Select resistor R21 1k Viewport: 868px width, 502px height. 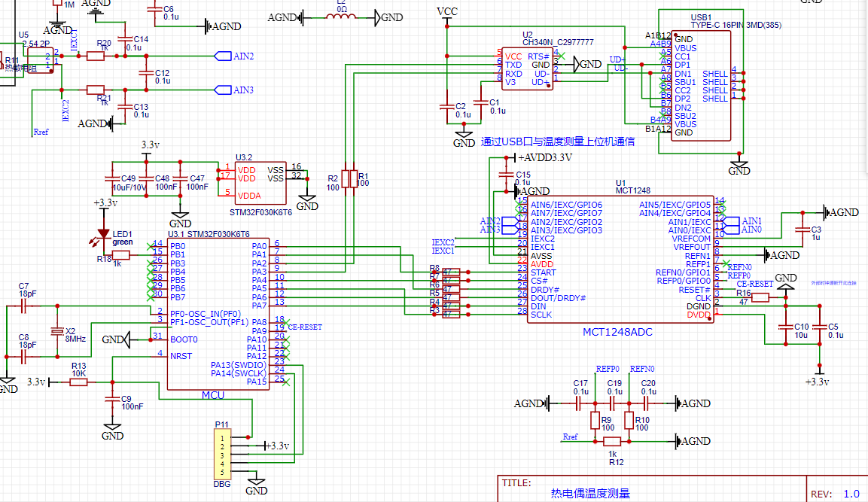point(95,90)
